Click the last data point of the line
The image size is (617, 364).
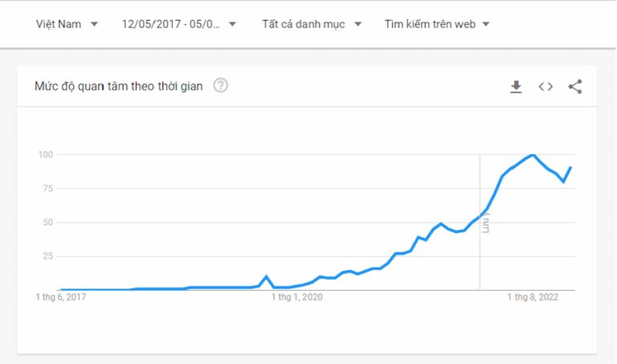570,168
